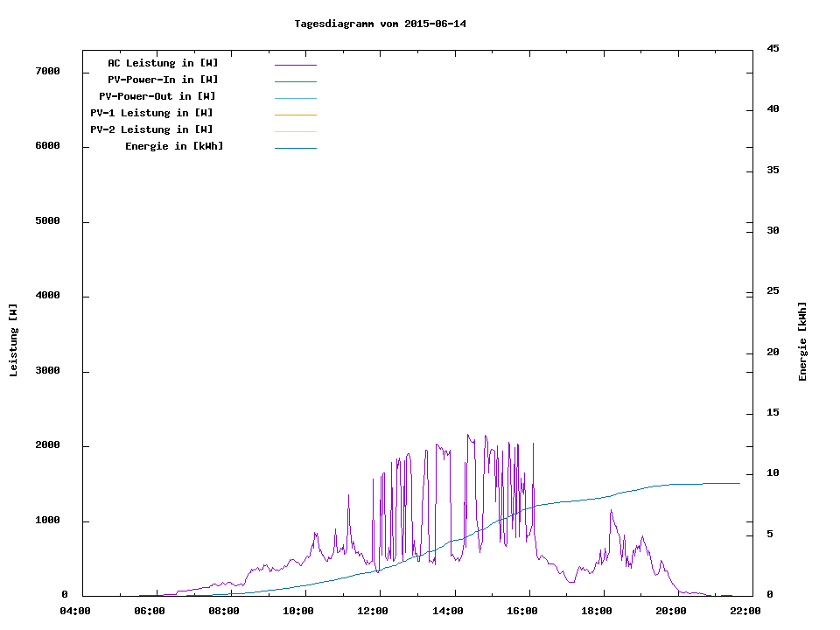The width and height of the screenshot is (840, 630).
Task: Click the light blue PV-Power-Out legend line sample
Action: pos(295,98)
